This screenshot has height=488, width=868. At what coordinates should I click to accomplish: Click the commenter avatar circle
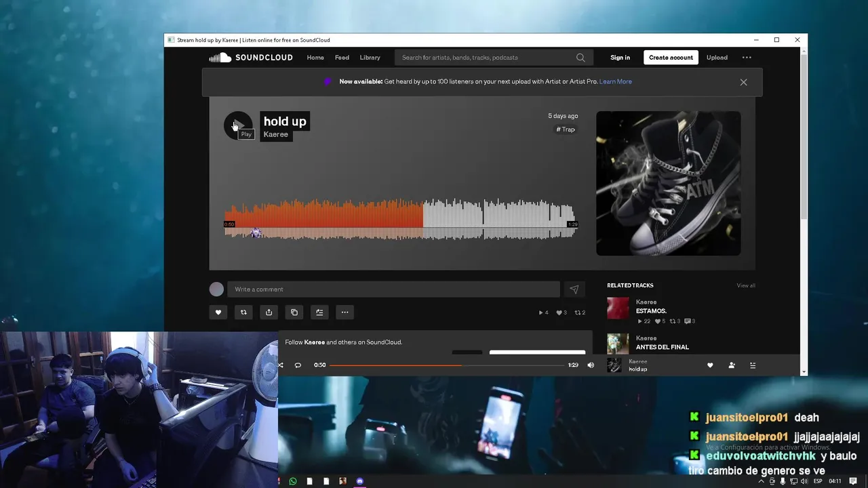(x=216, y=289)
